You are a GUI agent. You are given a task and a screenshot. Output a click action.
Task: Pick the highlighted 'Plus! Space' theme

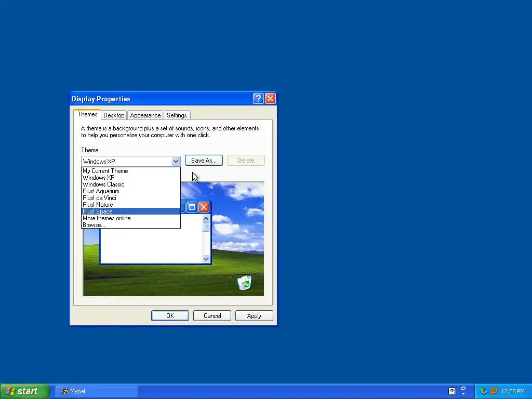click(x=130, y=211)
